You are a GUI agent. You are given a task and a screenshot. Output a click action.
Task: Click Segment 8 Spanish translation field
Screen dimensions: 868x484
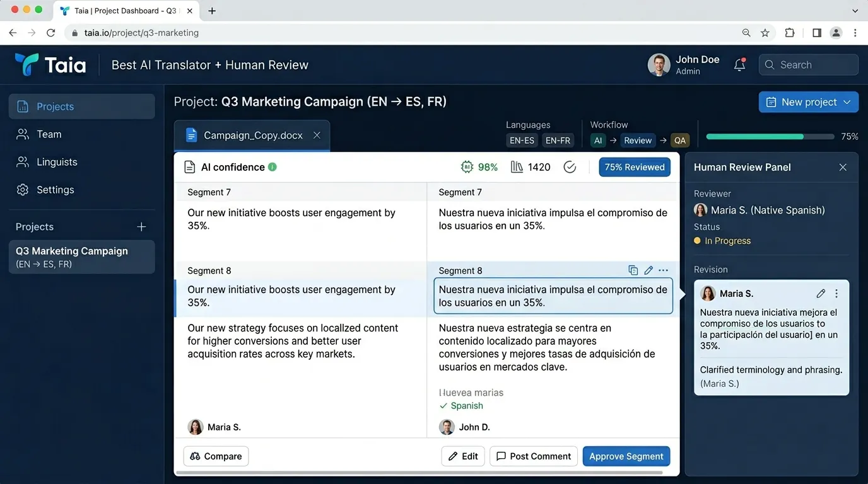tap(553, 296)
